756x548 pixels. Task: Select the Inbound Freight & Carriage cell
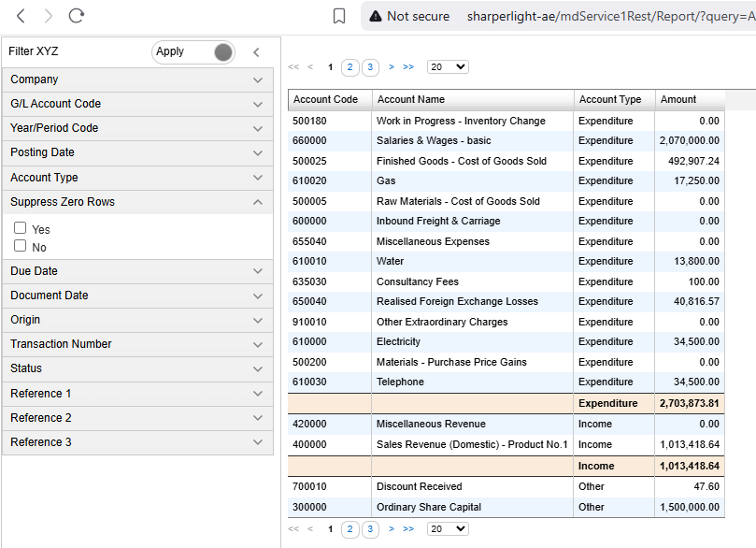click(473, 222)
